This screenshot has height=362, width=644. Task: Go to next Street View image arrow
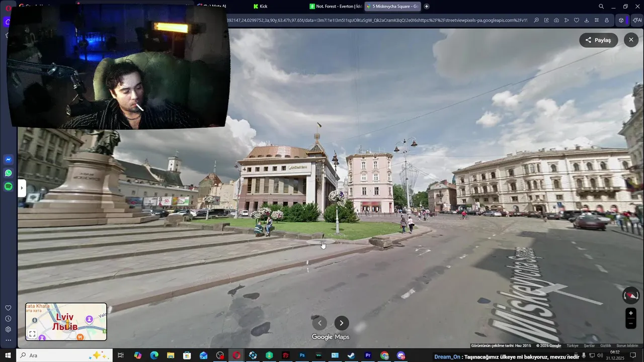pyautogui.click(x=342, y=323)
